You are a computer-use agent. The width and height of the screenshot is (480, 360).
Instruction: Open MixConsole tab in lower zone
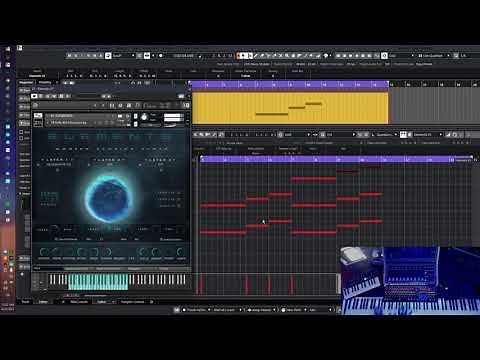[79, 302]
